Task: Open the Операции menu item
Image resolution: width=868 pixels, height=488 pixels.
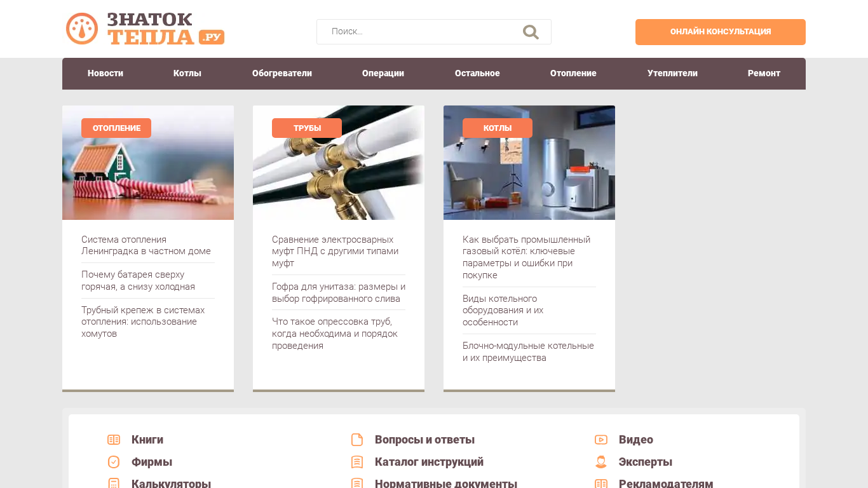Action: 383,74
